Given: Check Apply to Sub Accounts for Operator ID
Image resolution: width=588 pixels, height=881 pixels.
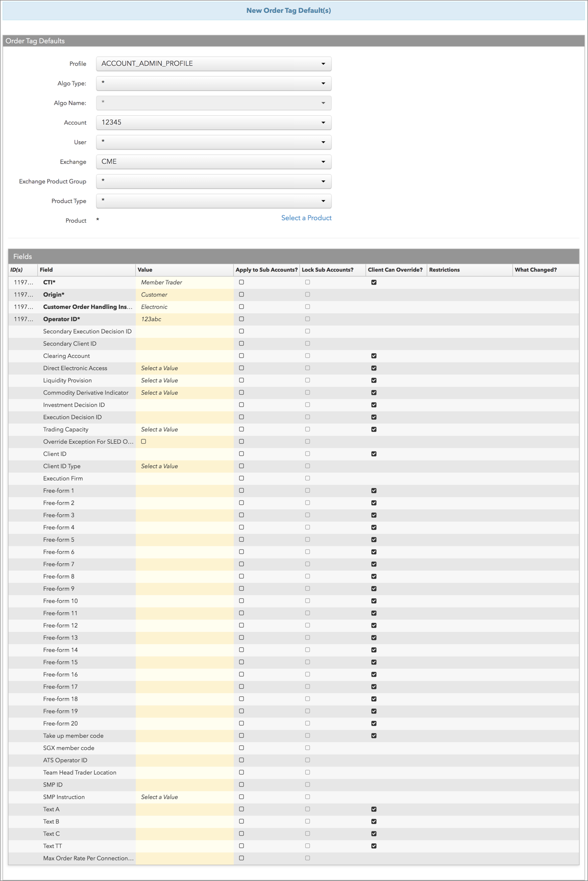Looking at the screenshot, I should click(x=241, y=319).
